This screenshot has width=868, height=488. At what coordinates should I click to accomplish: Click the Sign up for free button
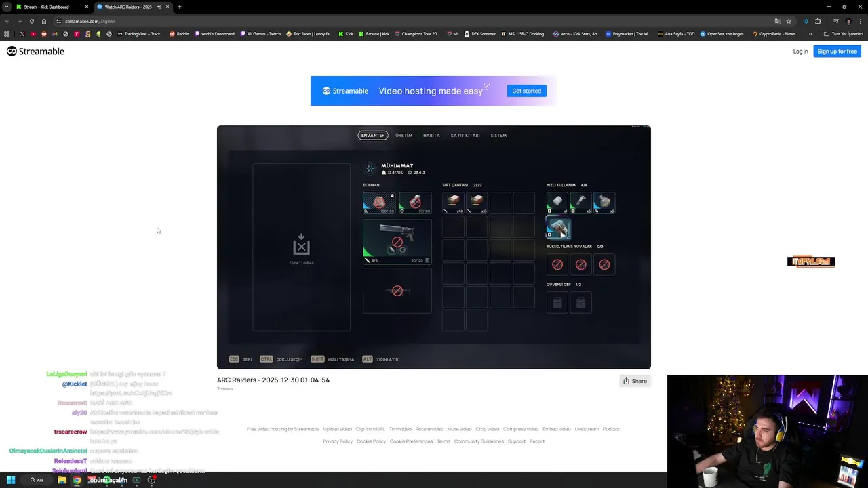pos(837,52)
